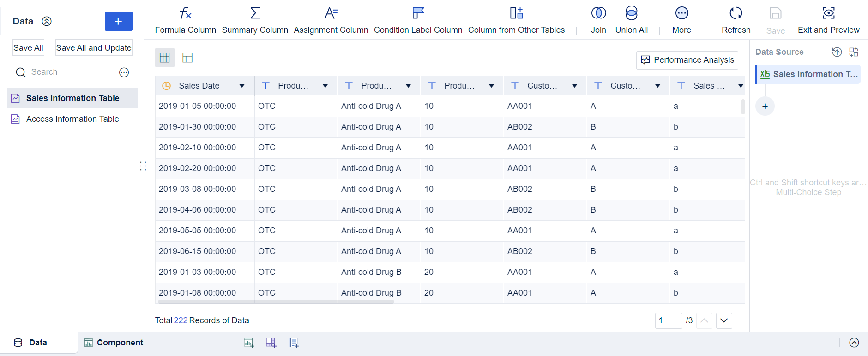Open the Sales Date column dropdown
The height and width of the screenshot is (356, 868).
click(242, 86)
